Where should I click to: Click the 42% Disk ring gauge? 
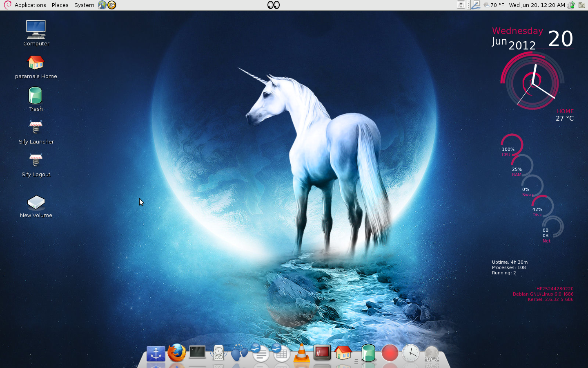pyautogui.click(x=542, y=206)
